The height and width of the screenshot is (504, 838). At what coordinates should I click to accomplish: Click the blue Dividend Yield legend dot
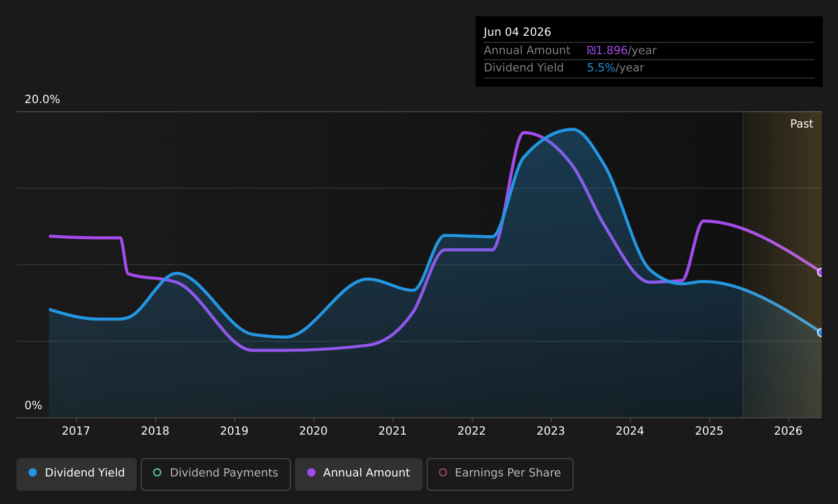point(33,472)
